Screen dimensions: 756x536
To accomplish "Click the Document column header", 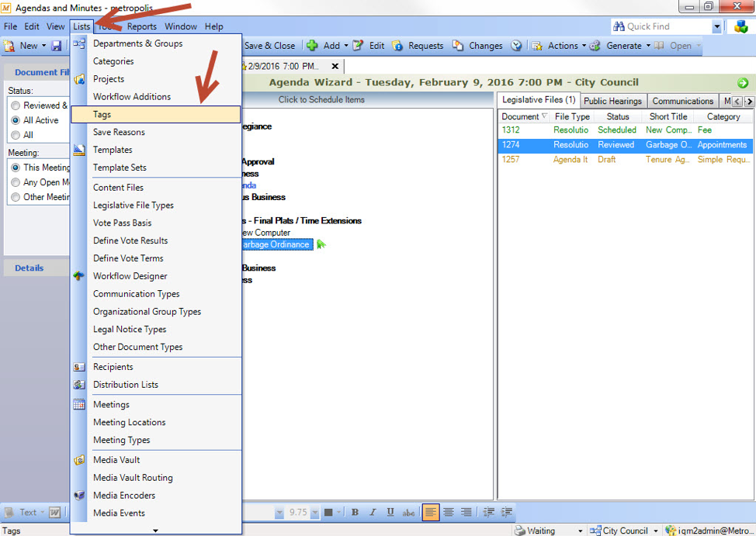I will [x=523, y=116].
